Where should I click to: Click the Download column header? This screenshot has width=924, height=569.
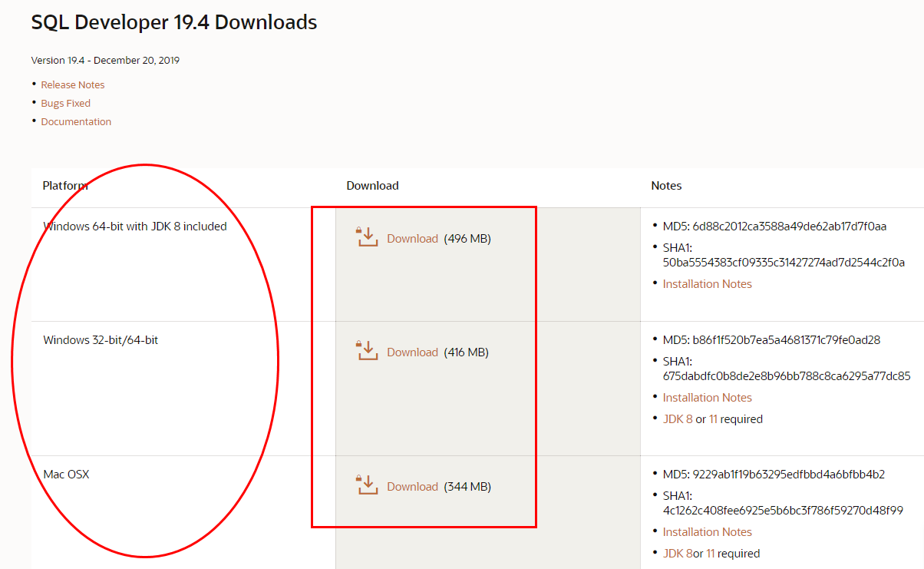coord(372,186)
